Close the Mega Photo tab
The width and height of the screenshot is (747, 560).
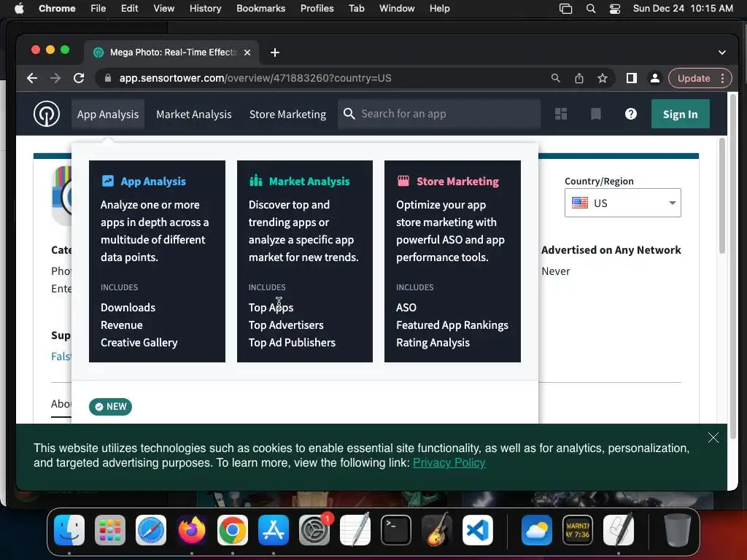247,52
